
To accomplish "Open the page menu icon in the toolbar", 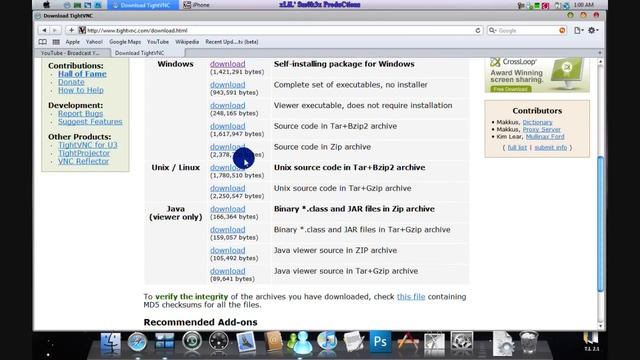I will tap(578, 30).
